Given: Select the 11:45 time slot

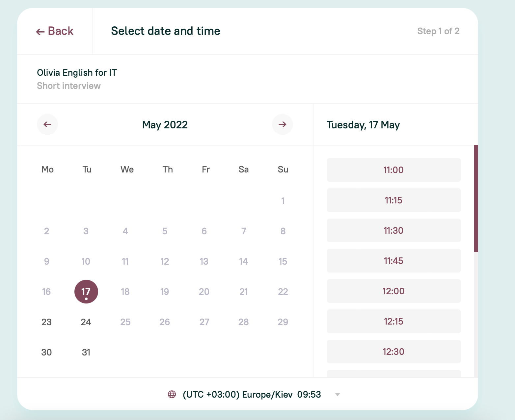Looking at the screenshot, I should click(393, 261).
